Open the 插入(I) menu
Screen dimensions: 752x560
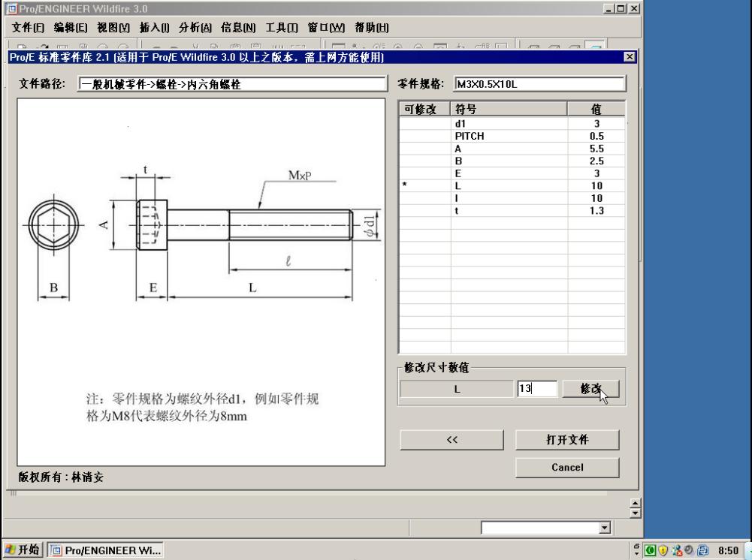click(154, 28)
